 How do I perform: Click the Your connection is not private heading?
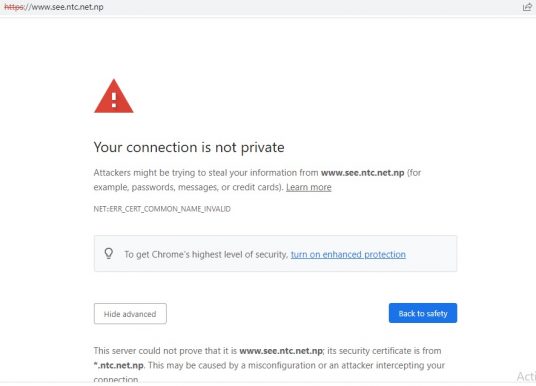[189, 147]
